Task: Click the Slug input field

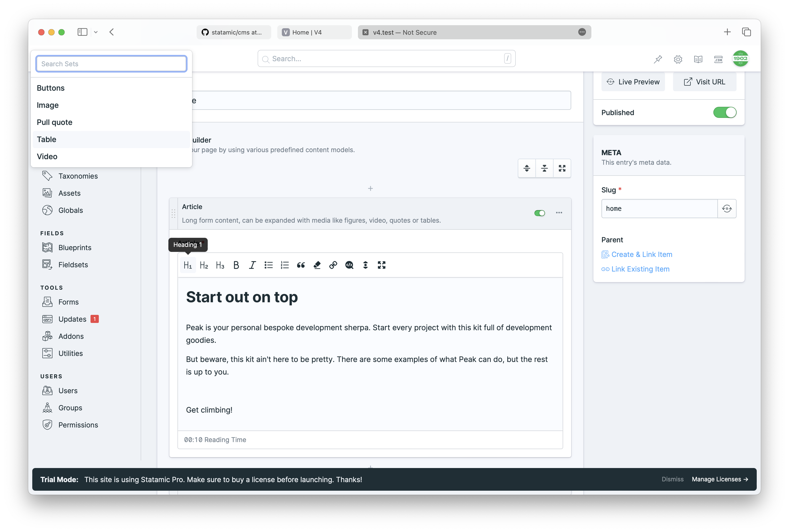Action: click(x=659, y=209)
